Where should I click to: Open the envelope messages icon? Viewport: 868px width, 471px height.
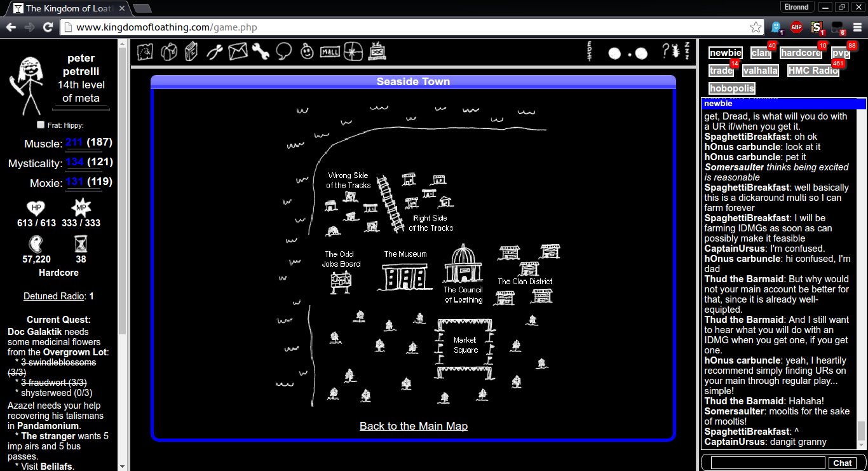(x=238, y=51)
